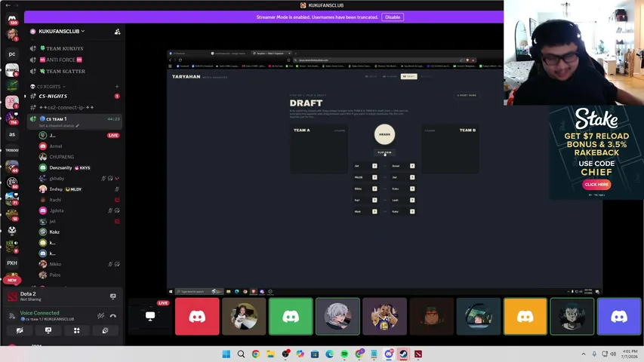This screenshot has width=644, height=362.
Task: Open the 'as' server in sidebar
Action: tap(12, 134)
